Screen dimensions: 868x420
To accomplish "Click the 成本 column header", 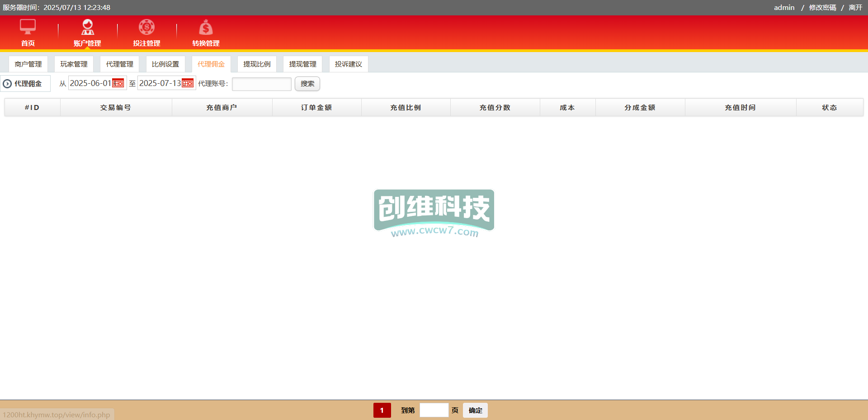I will 567,107.
